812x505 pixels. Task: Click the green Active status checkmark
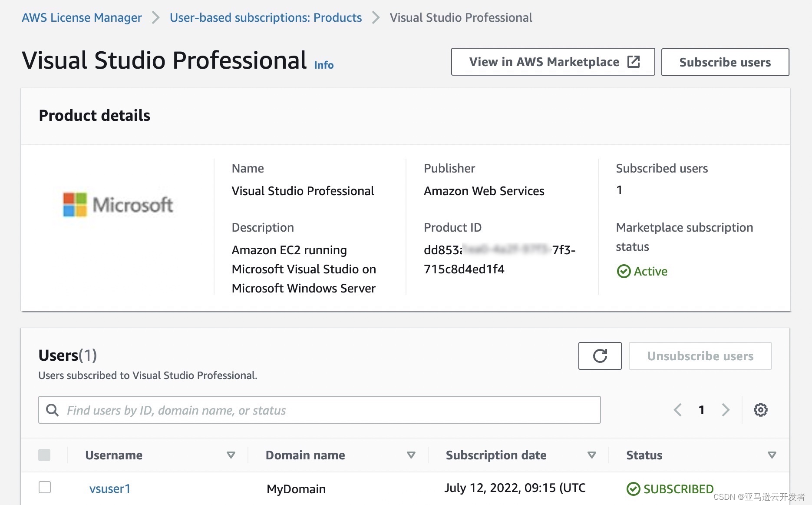click(x=624, y=271)
